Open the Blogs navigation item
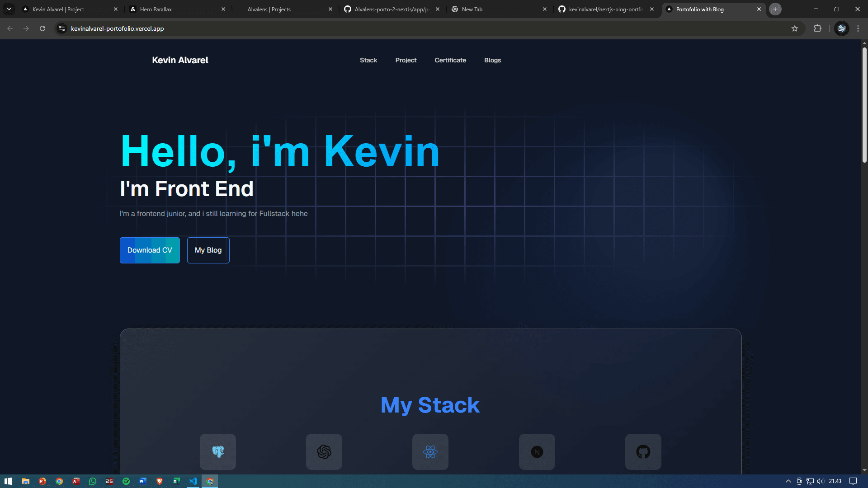 tap(492, 60)
